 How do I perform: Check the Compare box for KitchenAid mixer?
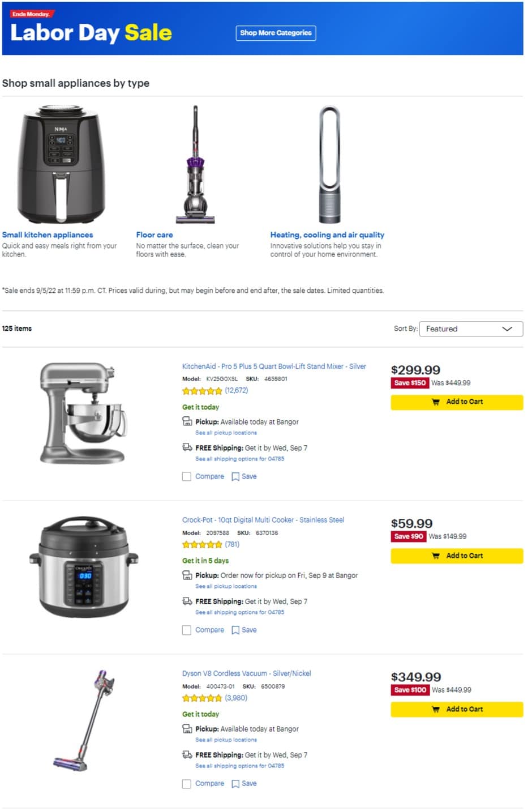click(187, 477)
